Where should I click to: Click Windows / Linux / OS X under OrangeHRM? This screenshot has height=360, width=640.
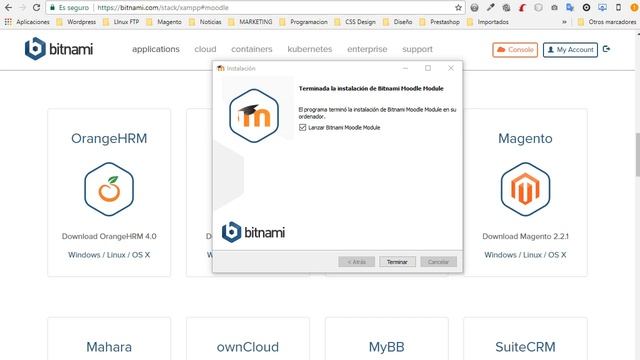point(109,255)
